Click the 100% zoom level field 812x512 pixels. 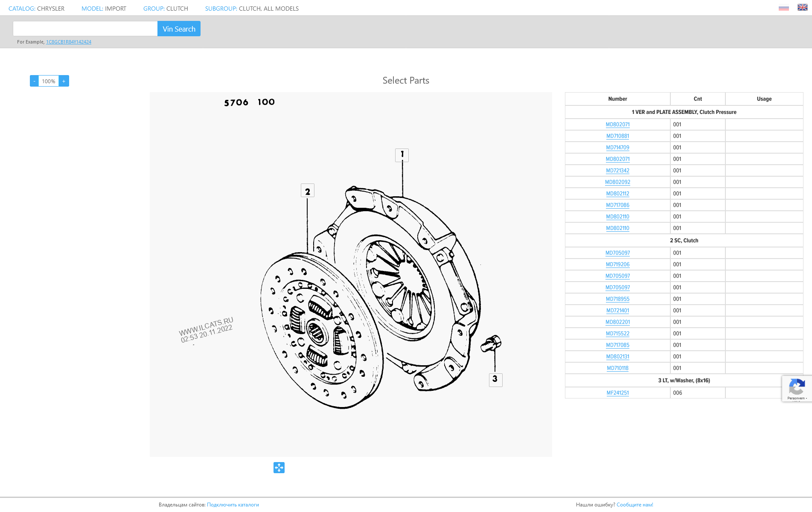pos(49,81)
